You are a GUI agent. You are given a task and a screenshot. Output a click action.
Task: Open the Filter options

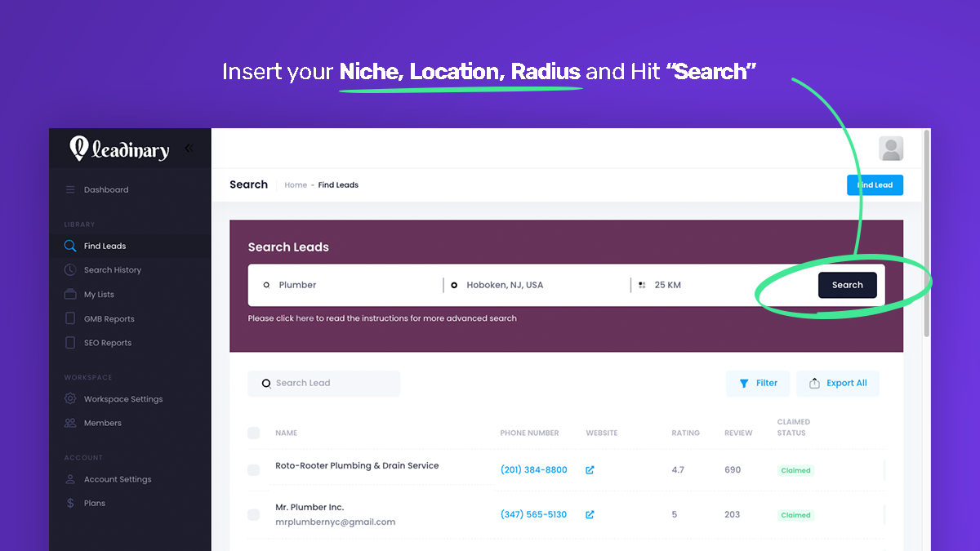758,384
